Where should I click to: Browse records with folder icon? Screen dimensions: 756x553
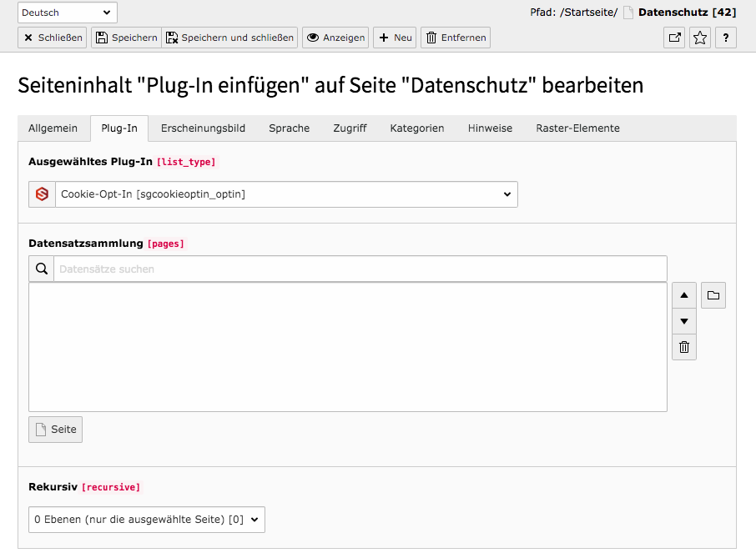(x=713, y=295)
